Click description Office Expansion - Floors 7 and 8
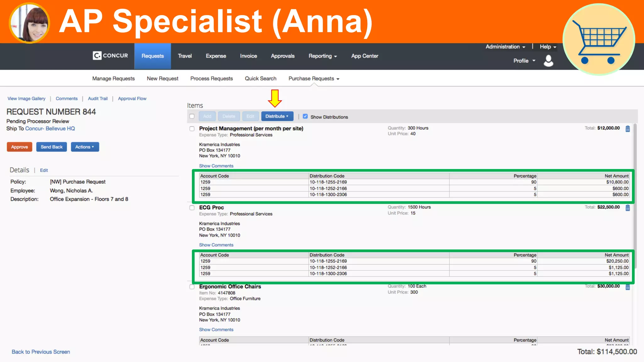Viewport: 644px width, 362px height. [89, 199]
